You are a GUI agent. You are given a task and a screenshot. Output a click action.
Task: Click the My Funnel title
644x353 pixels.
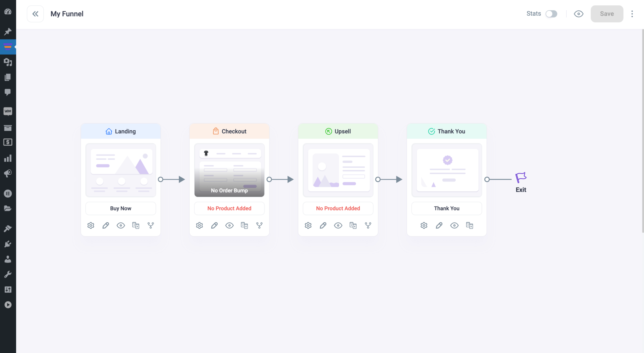point(67,14)
